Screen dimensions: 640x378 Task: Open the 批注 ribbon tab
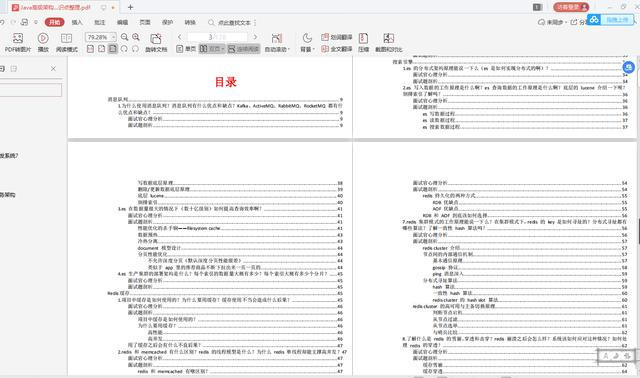(100, 22)
